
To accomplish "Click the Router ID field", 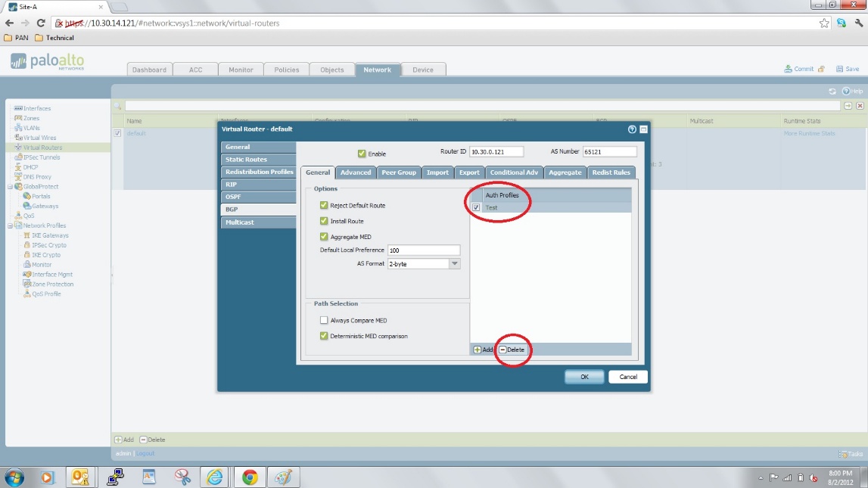I will click(496, 151).
